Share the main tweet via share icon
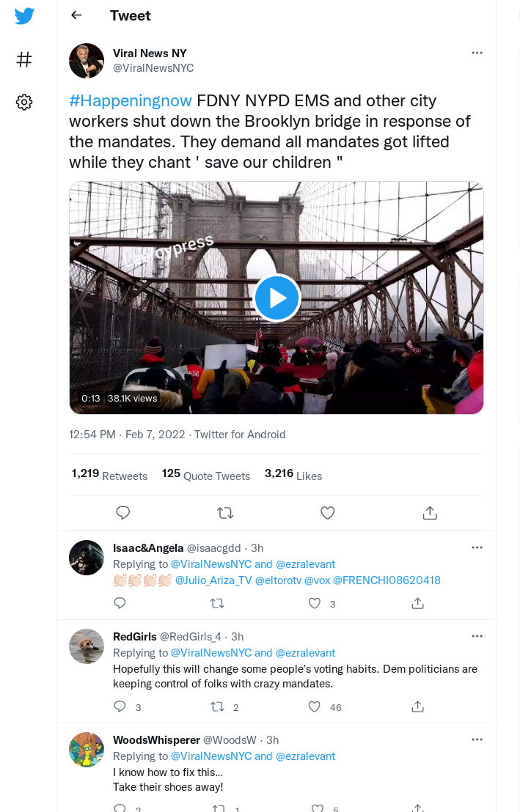 [430, 513]
